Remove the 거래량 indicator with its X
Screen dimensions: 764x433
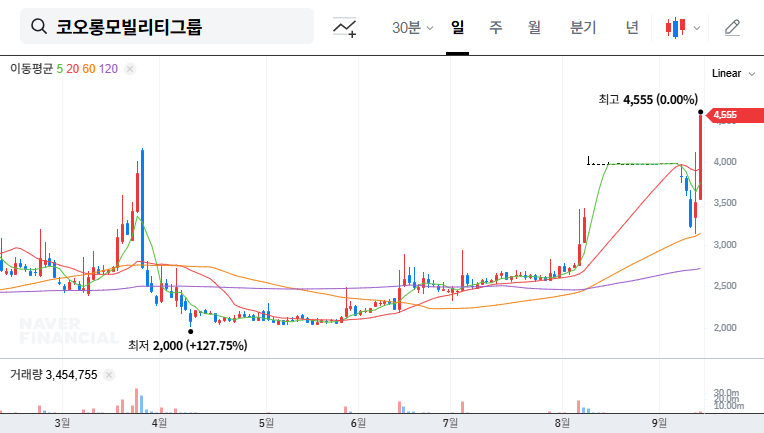[x=109, y=375]
